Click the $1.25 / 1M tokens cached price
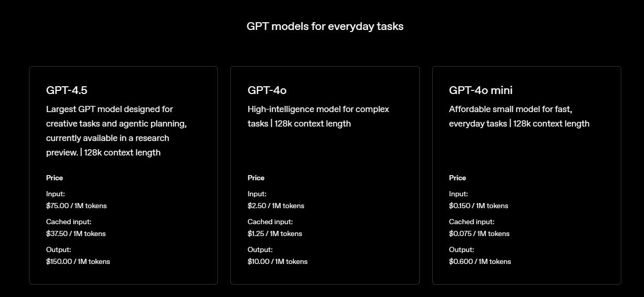This screenshot has height=297, width=644. tap(275, 233)
